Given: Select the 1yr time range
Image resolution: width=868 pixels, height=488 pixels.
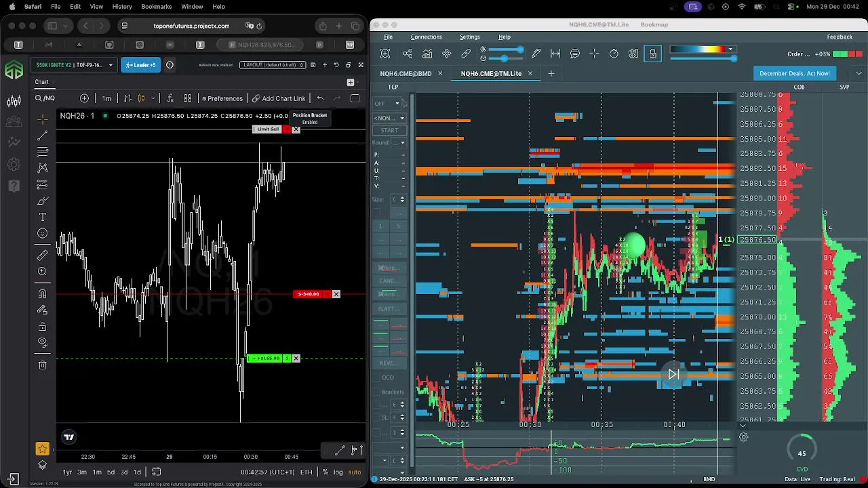Looking at the screenshot, I should pos(67,472).
